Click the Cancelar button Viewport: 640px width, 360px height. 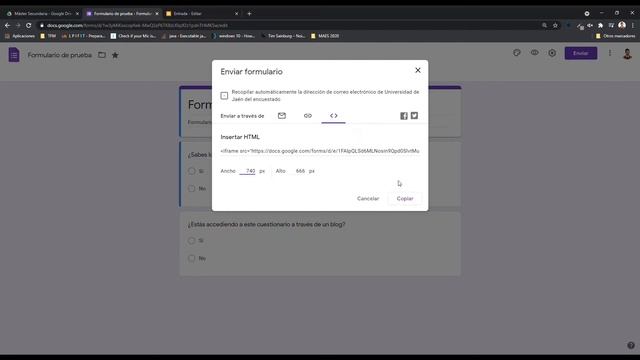[x=368, y=199]
